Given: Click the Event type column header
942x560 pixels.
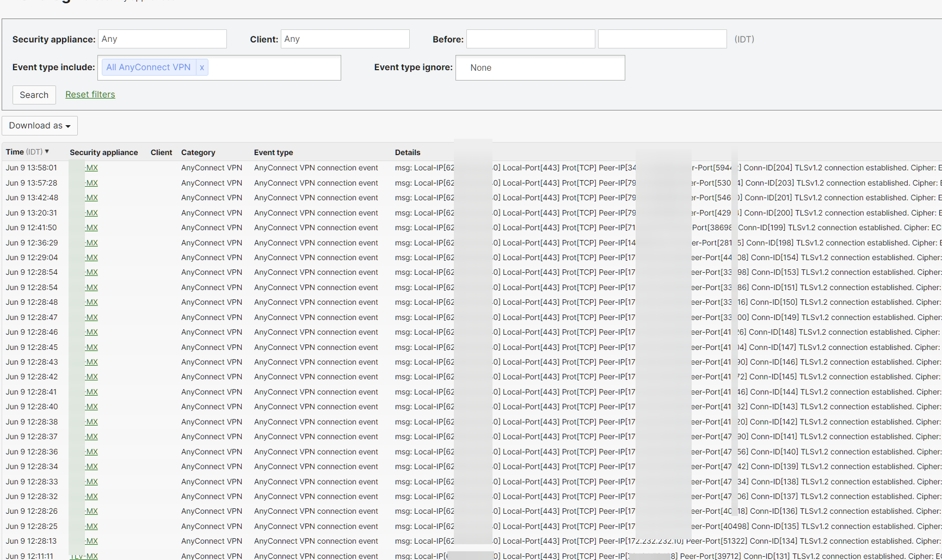Looking at the screenshot, I should (x=273, y=152).
